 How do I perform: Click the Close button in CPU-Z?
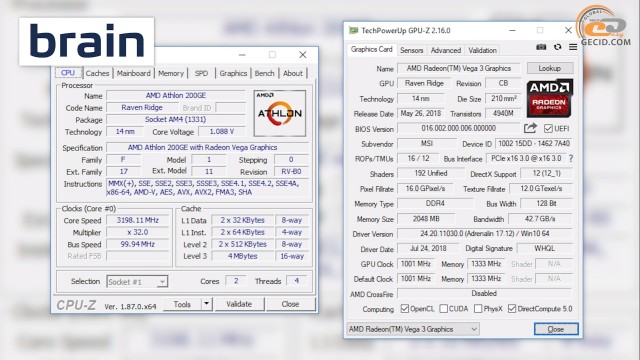tap(291, 304)
